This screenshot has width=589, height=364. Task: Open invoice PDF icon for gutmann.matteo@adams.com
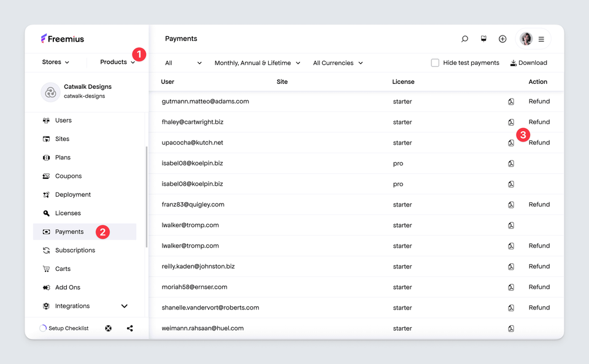(x=511, y=102)
